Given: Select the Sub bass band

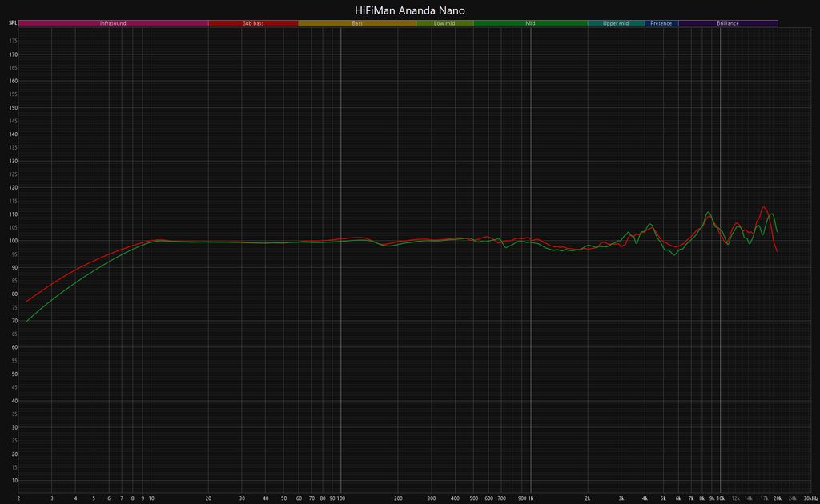Looking at the screenshot, I should [253, 23].
